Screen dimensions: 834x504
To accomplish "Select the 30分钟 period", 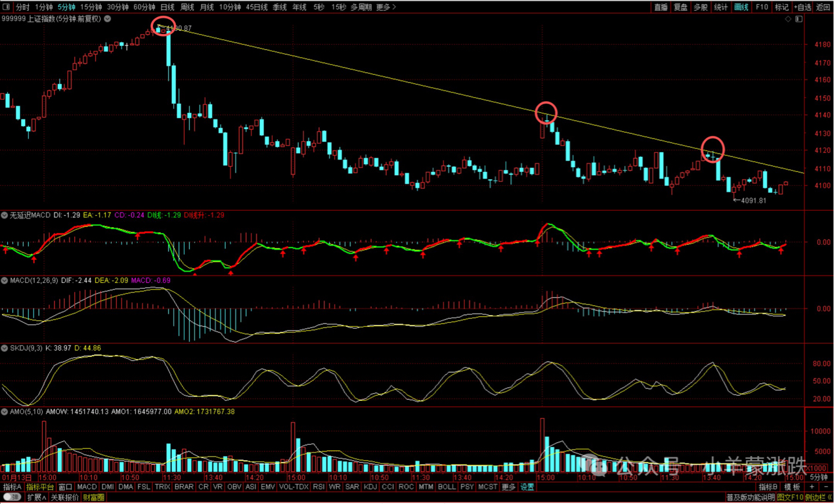I will (x=118, y=7).
